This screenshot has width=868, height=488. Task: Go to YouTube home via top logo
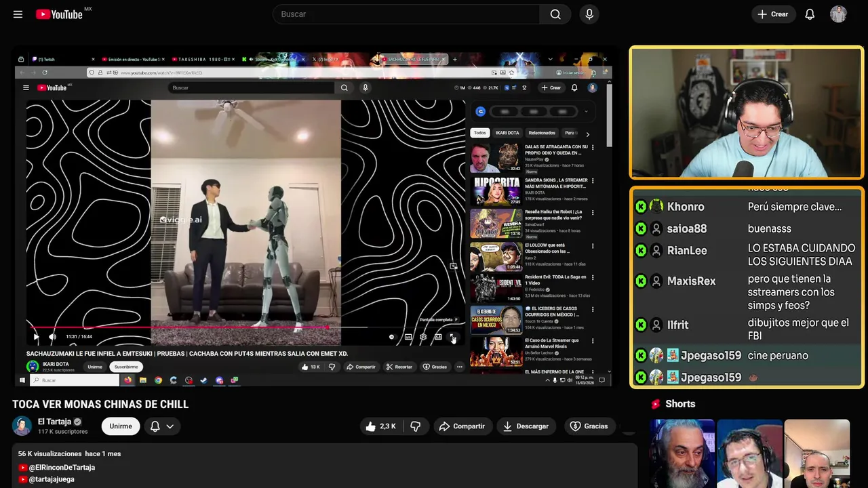pos(59,14)
